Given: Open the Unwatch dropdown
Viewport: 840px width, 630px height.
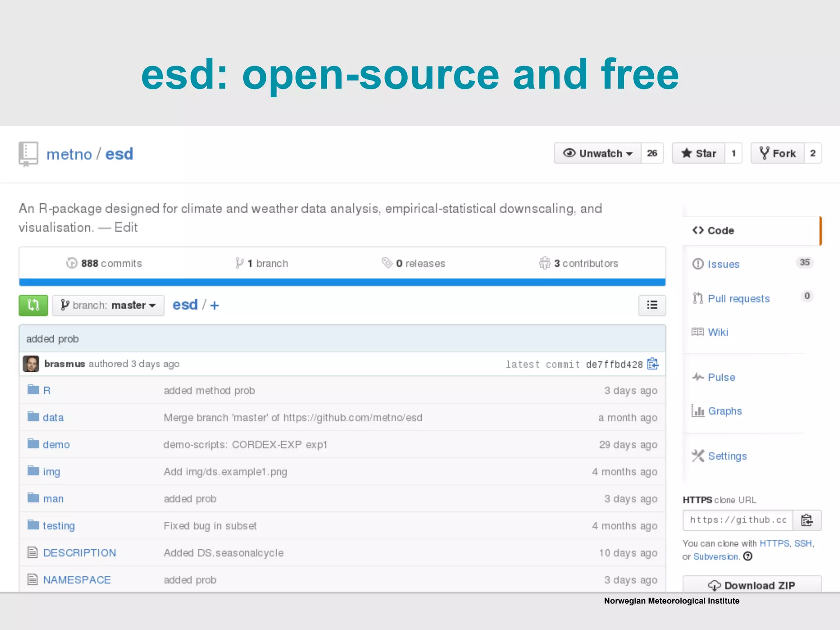Looking at the screenshot, I should 598,153.
